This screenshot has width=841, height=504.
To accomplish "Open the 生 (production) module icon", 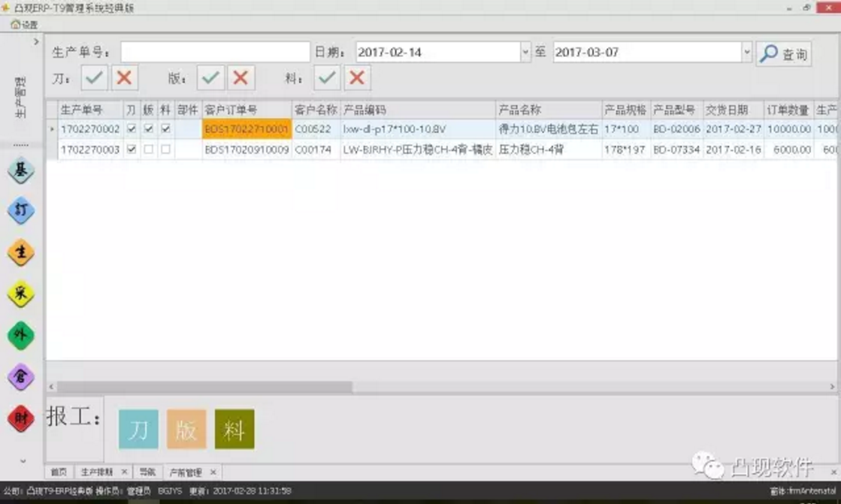I will pos(20,253).
